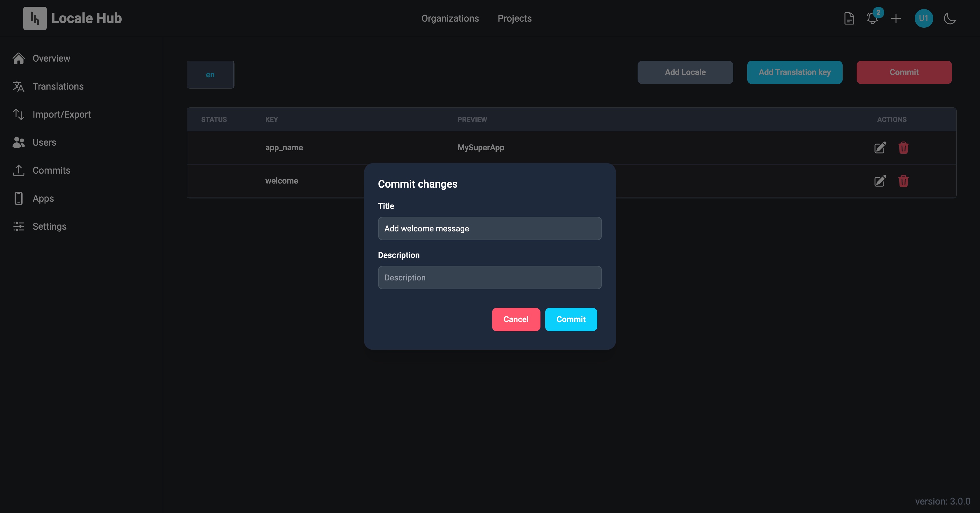
Task: Click the version: 3.0.0 text
Action: click(x=942, y=501)
